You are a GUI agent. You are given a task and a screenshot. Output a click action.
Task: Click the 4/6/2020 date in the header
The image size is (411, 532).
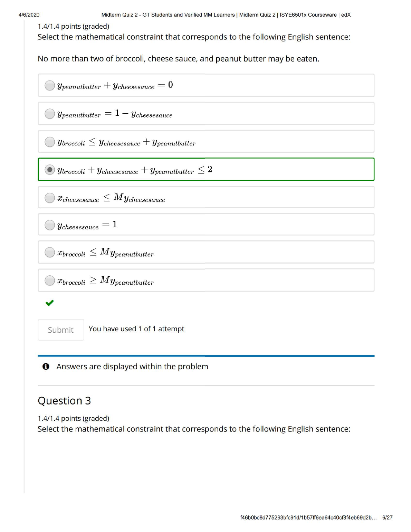[29, 15]
